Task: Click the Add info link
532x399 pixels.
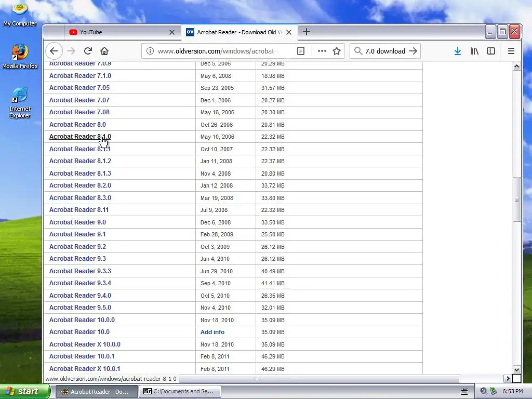Action: click(212, 332)
